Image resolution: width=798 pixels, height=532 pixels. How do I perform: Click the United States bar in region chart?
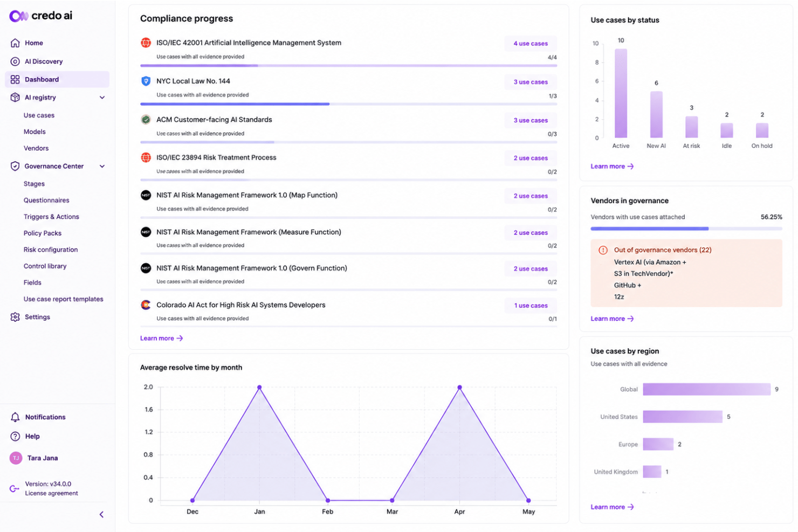click(683, 417)
